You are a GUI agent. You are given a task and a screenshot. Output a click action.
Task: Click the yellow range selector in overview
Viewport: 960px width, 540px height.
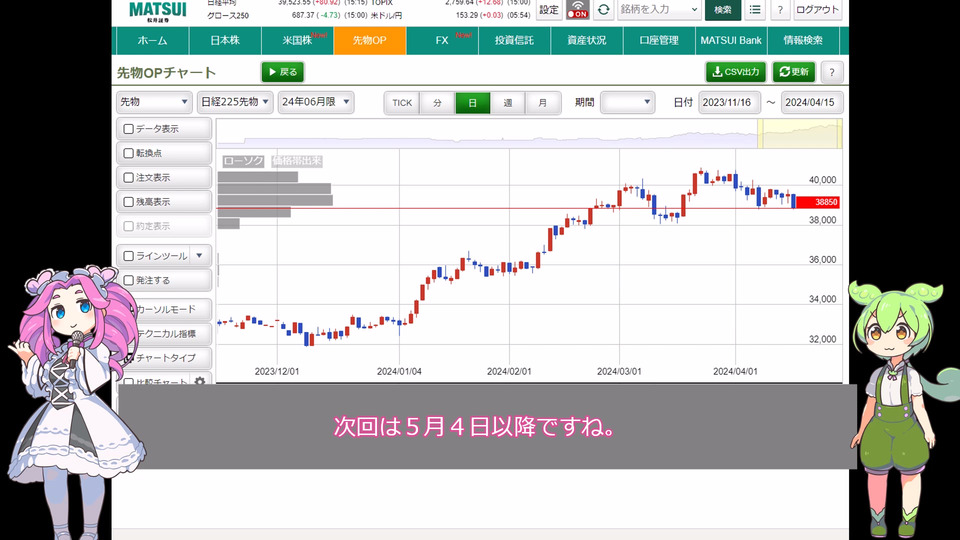click(800, 133)
